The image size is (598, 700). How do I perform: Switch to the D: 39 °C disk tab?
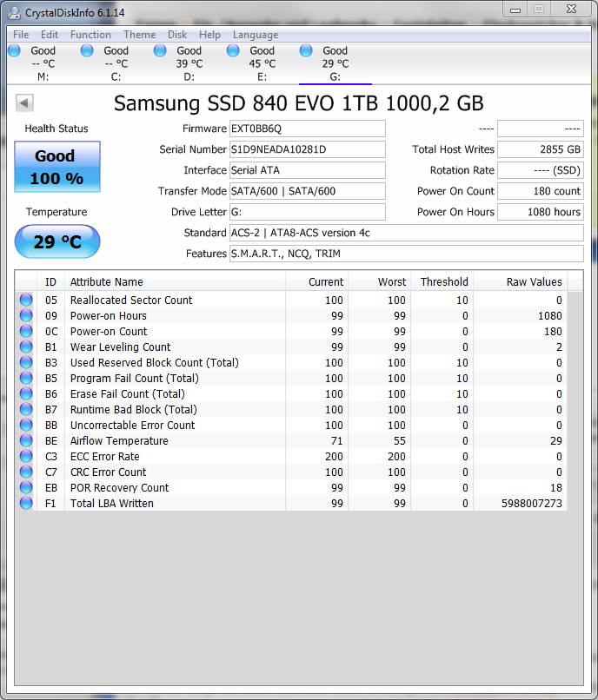click(x=189, y=63)
